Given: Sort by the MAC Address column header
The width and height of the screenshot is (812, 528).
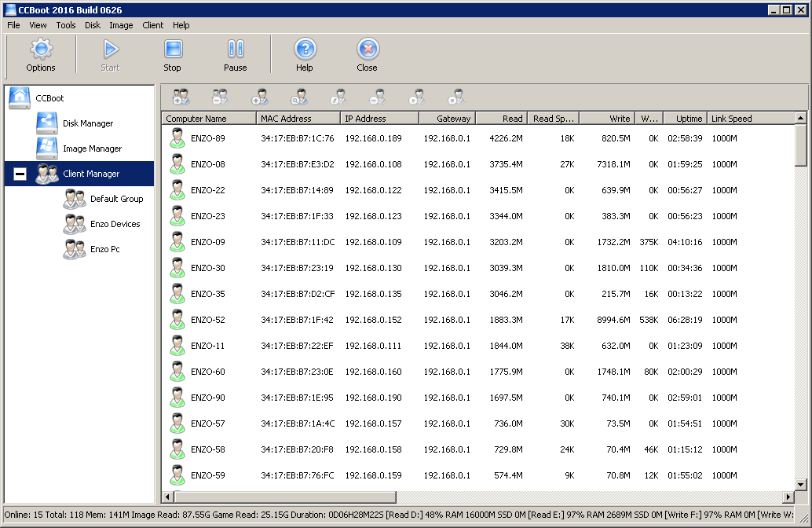Looking at the screenshot, I should click(x=294, y=118).
